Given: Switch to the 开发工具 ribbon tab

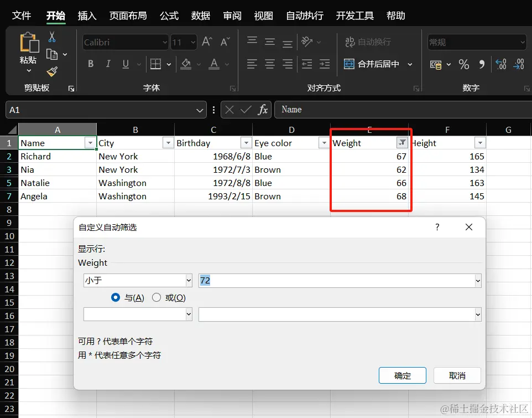Looking at the screenshot, I should point(354,16).
